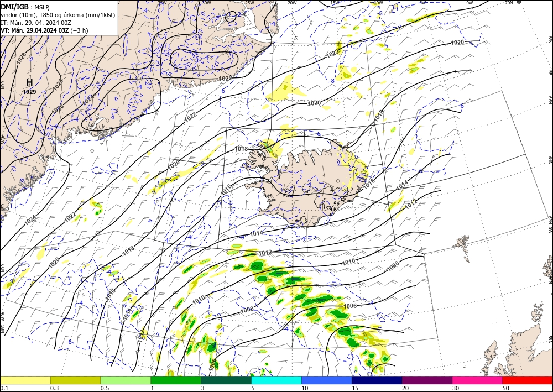Click the olive 0.3–0.5 legend swatch
Viewport: 553px width, 392px height.
click(75, 380)
